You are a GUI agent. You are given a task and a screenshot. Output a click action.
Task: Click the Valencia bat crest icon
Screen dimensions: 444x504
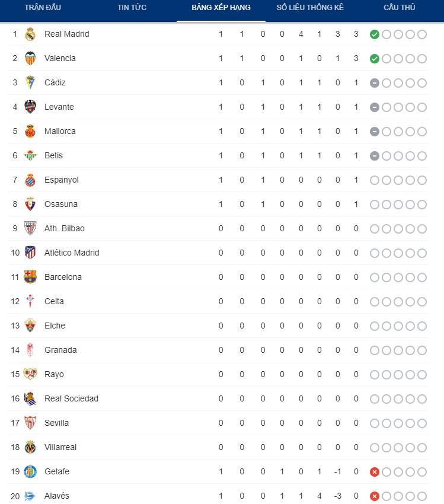[x=30, y=58]
